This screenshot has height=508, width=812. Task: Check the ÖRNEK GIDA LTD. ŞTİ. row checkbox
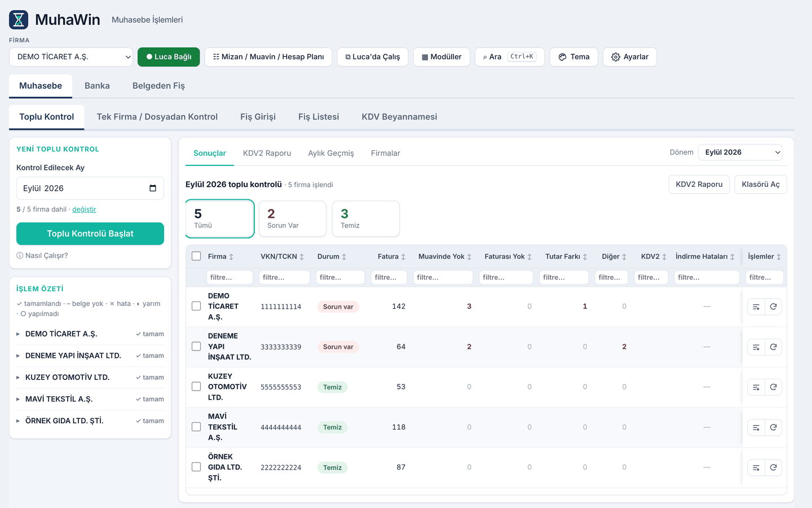pyautogui.click(x=196, y=467)
